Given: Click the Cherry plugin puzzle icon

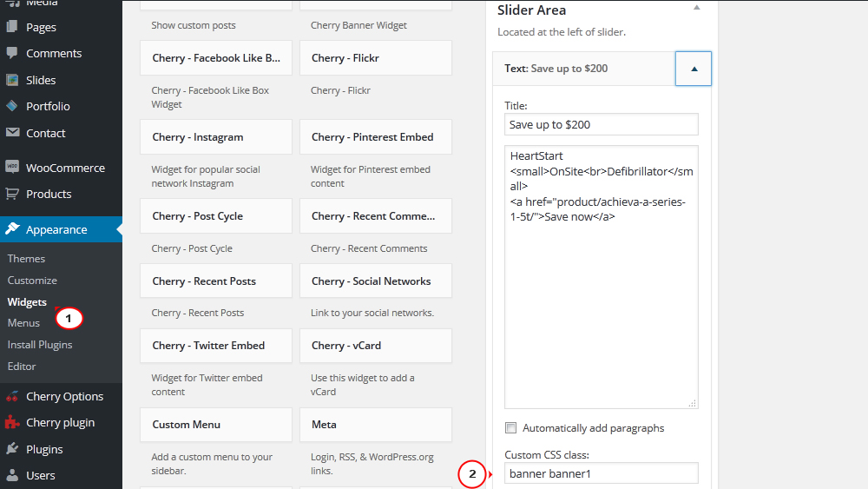Looking at the screenshot, I should [x=12, y=422].
